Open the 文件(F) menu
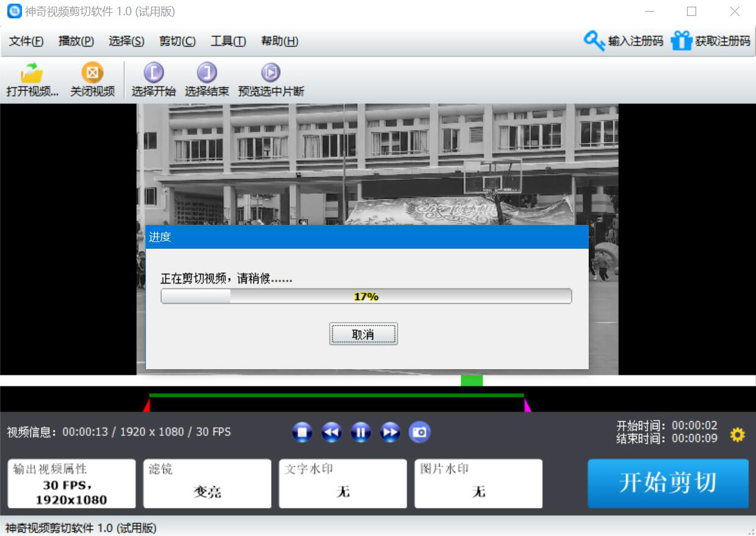This screenshot has width=756, height=536. (x=26, y=41)
